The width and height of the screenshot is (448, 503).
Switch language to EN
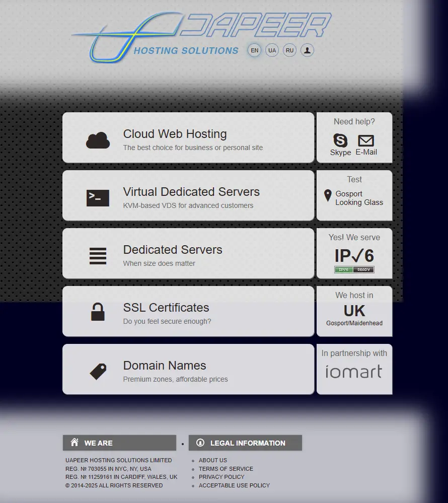[254, 50]
